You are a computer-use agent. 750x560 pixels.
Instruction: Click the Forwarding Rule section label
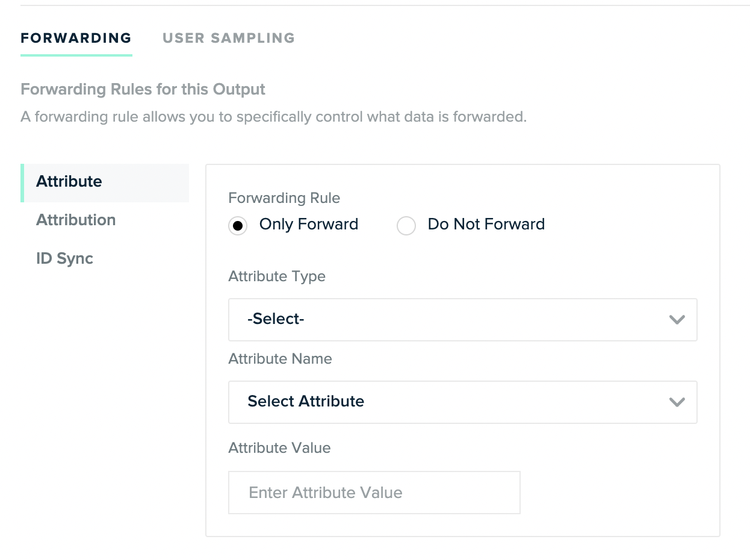(284, 198)
